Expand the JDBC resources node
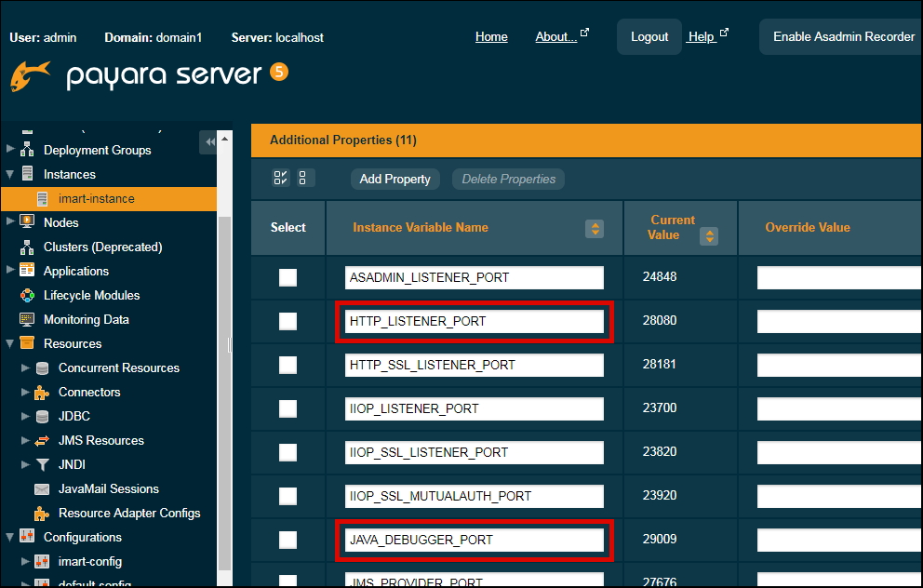Screen dimensions: 923x588 25,416
